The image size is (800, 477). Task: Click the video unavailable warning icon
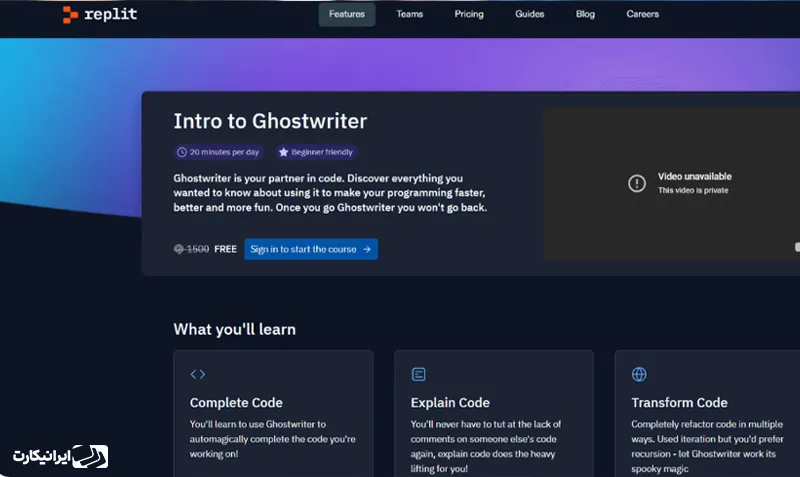tap(637, 183)
